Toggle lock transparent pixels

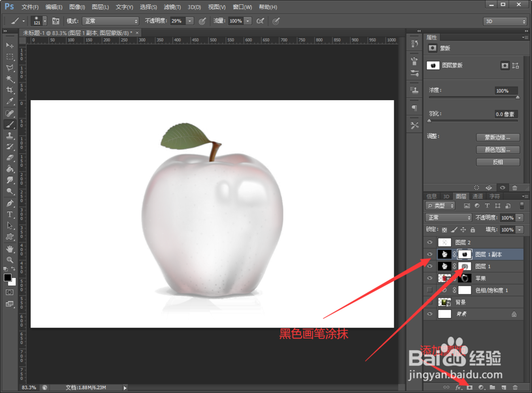point(444,230)
